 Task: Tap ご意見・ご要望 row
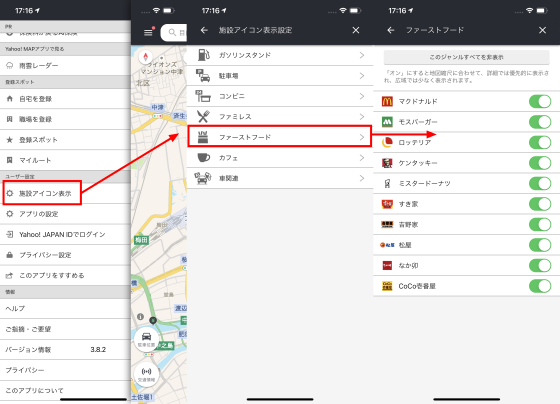point(65,329)
